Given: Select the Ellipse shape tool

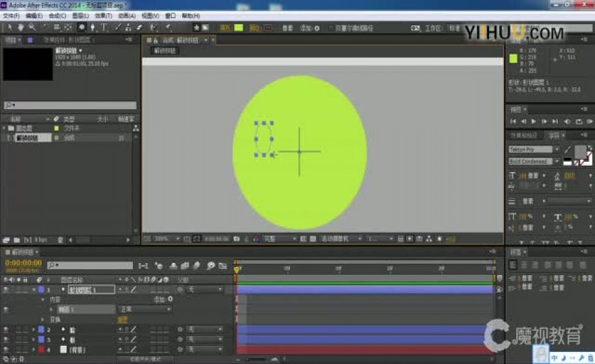Looking at the screenshot, I should click(81, 27).
